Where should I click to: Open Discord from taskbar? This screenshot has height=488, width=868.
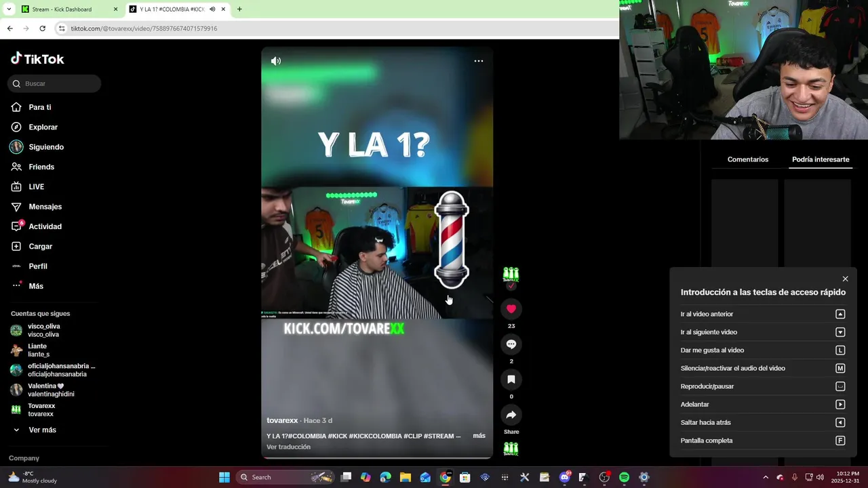pyautogui.click(x=565, y=477)
